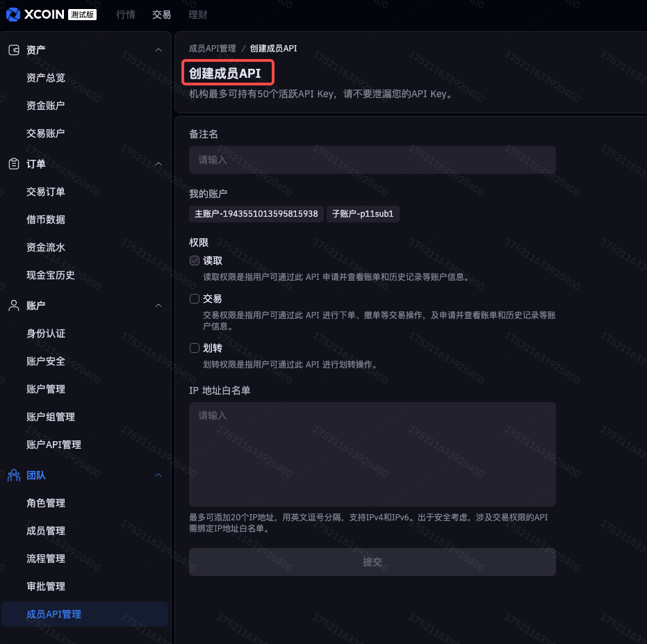Click the 账户 person icon in sidebar
Viewport: 647px width, 644px height.
[x=14, y=306]
